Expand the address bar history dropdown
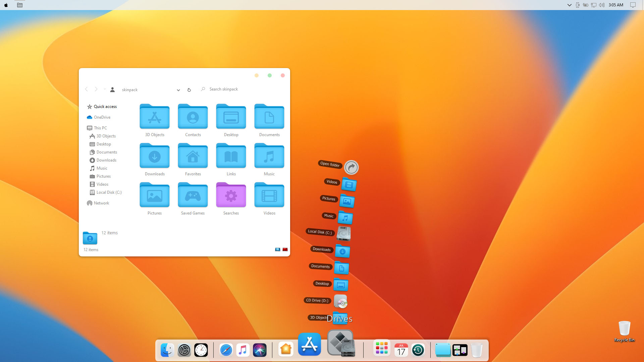 tap(178, 90)
